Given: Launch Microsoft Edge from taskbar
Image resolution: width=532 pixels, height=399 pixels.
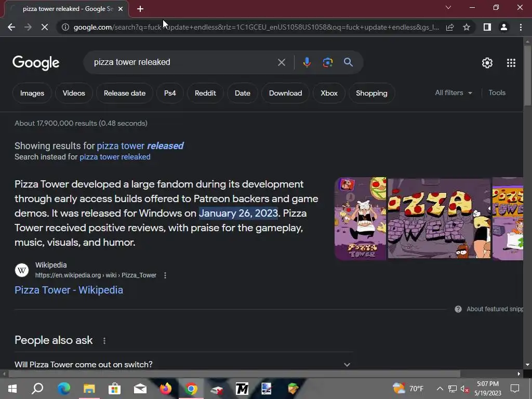Looking at the screenshot, I should click(63, 389).
